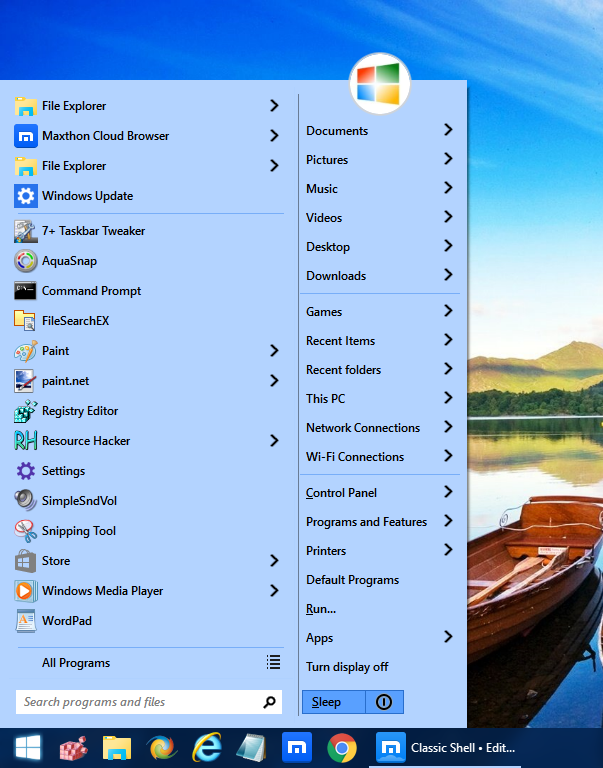The height and width of the screenshot is (768, 603).
Task: Expand the Windows Media Player submenu arrow
Action: tap(274, 591)
